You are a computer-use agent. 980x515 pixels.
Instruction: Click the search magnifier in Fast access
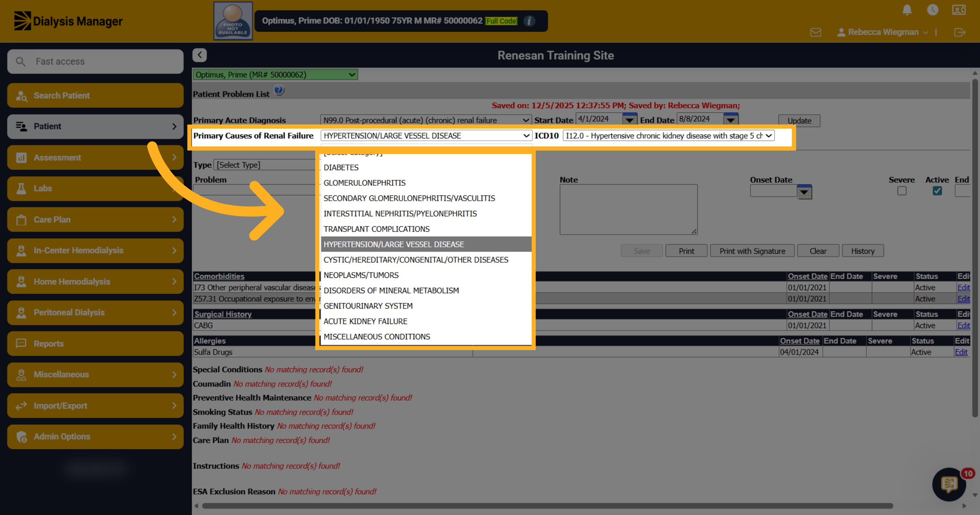(x=20, y=62)
